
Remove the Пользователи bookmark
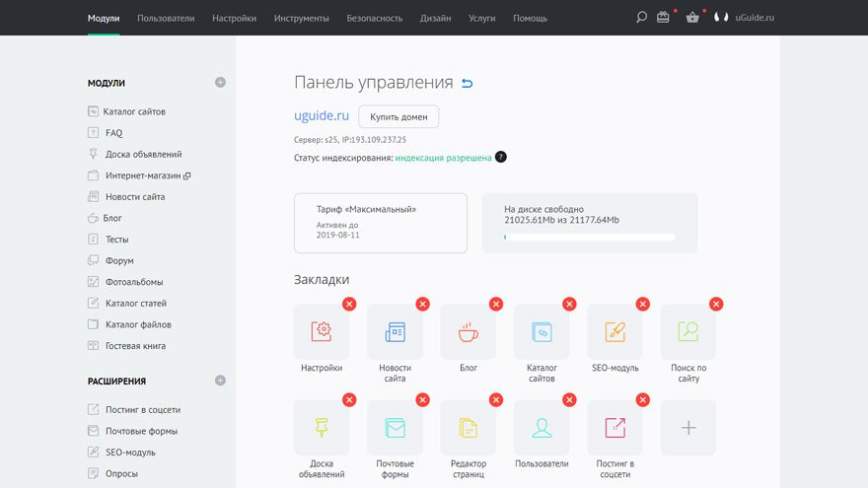(569, 399)
